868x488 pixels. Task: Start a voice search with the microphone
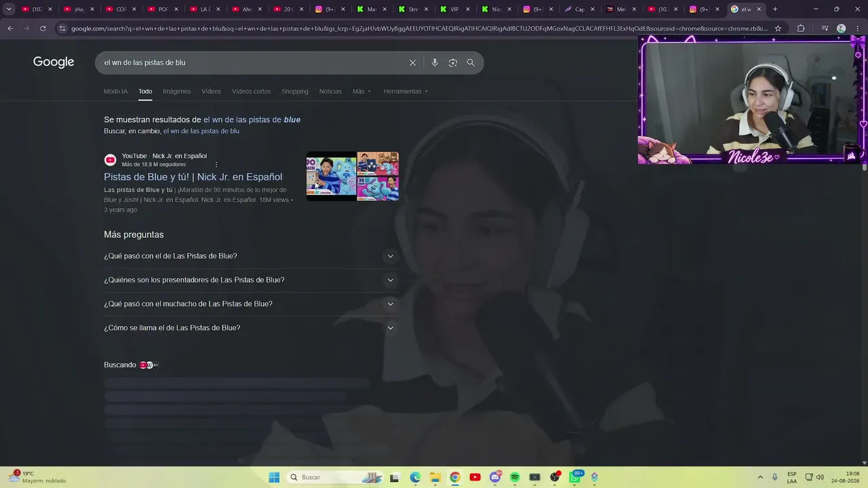click(435, 62)
